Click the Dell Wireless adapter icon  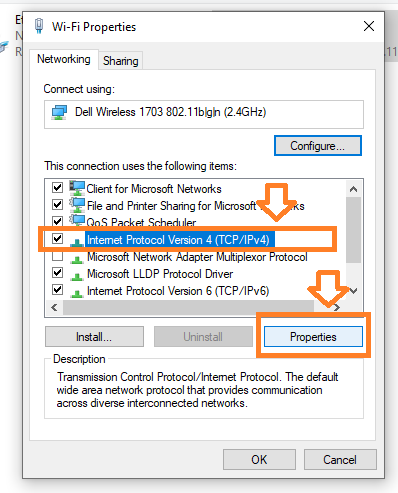click(59, 113)
